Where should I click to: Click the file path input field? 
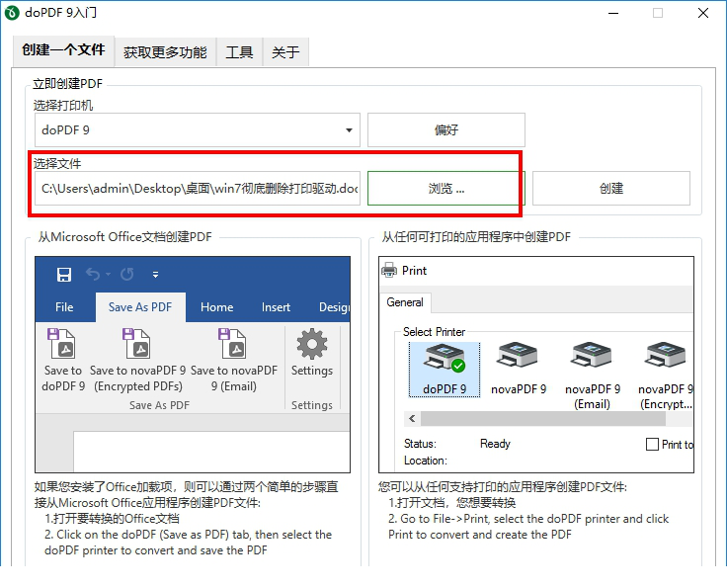coord(198,189)
